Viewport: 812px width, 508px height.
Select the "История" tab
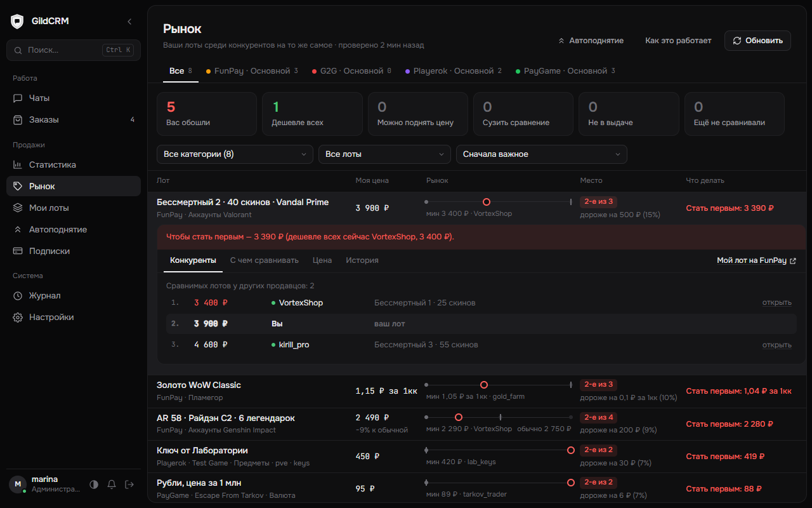point(362,260)
